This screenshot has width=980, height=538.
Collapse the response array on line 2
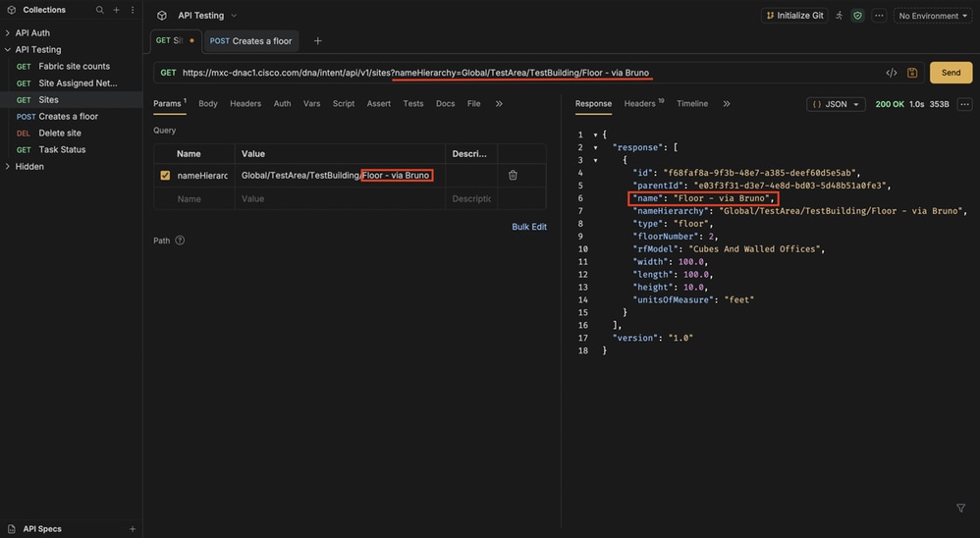(x=596, y=148)
